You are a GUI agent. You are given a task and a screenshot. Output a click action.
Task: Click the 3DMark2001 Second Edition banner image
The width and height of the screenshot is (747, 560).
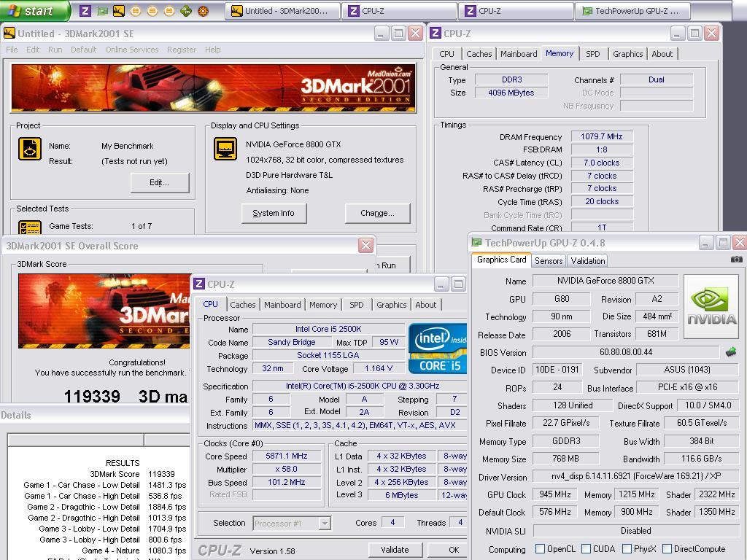point(214,88)
